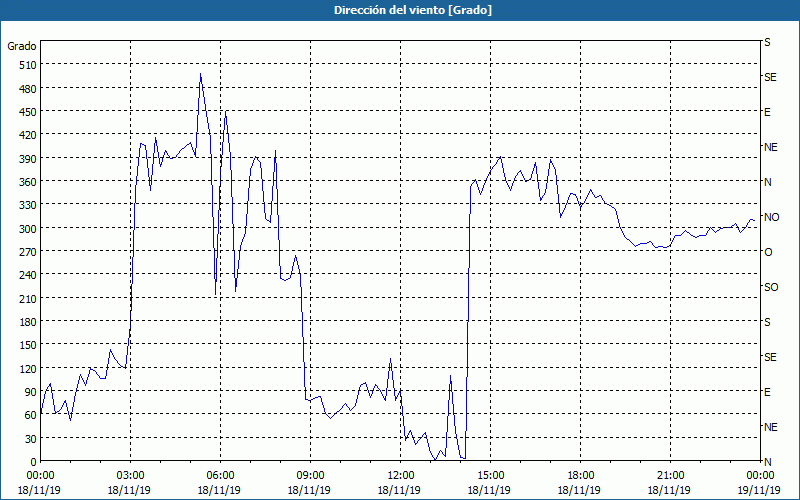Click the 90 y-axis tick label
This screenshot has height=500, width=800.
point(31,391)
